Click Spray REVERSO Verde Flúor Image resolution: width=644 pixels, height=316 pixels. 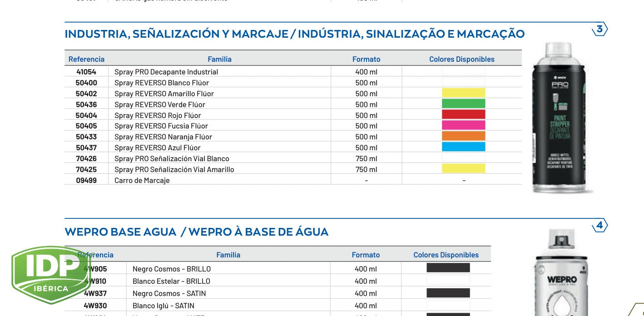[x=160, y=104]
